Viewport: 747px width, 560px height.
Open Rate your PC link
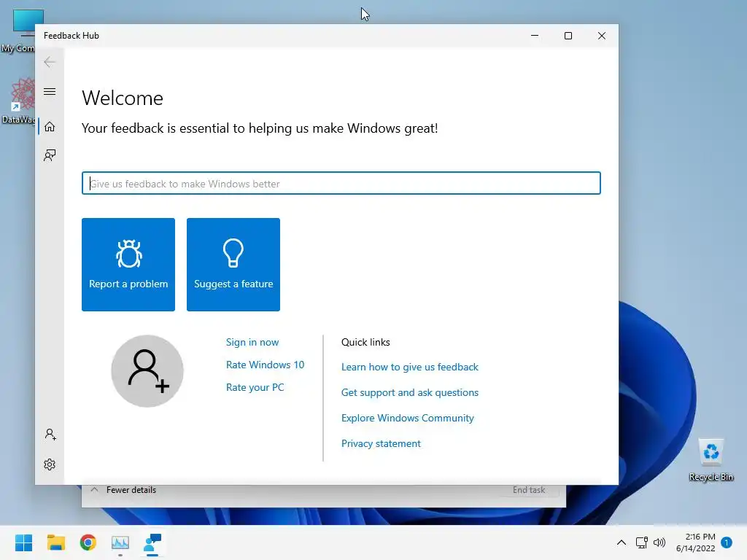255,387
